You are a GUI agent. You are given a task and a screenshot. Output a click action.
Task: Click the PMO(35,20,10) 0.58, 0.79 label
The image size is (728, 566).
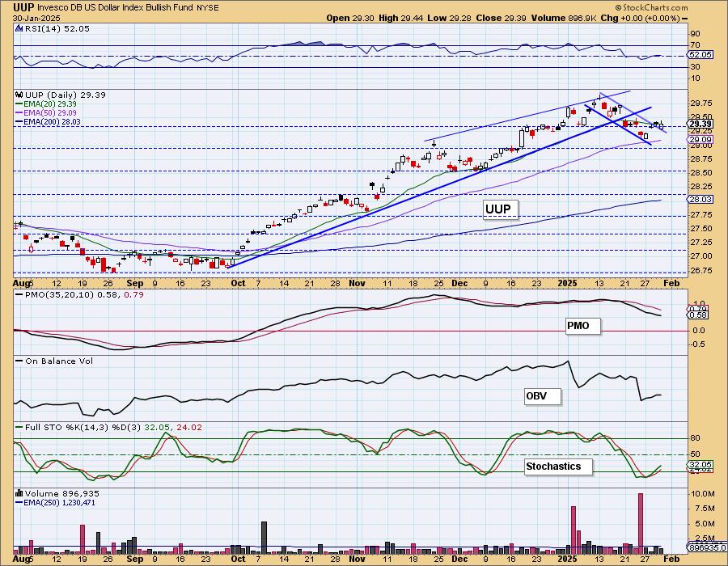coord(84,294)
